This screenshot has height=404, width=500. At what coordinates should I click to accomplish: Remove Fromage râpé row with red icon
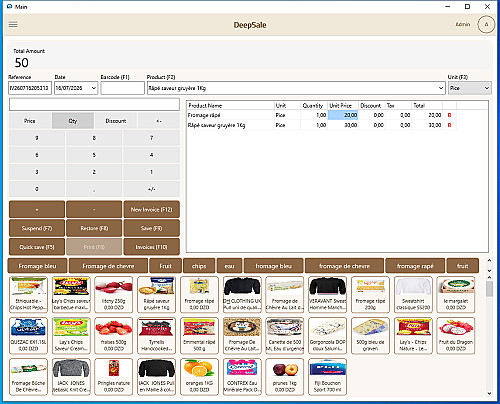pyautogui.click(x=449, y=115)
